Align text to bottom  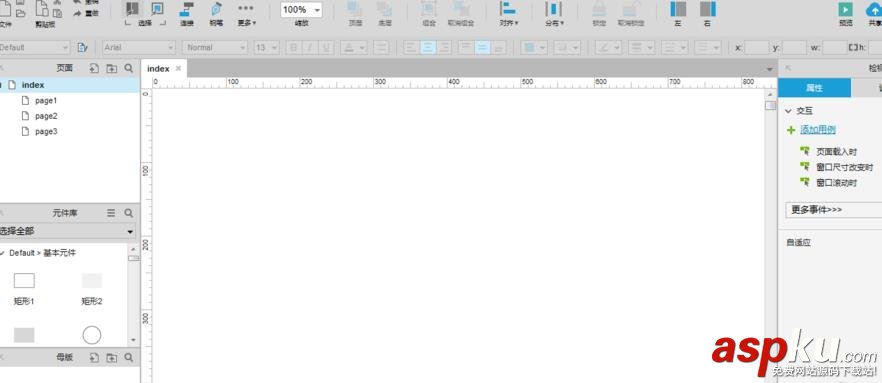click(498, 48)
